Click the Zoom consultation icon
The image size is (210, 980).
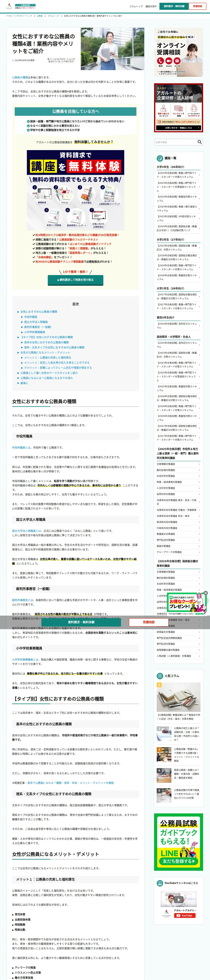(169, 61)
